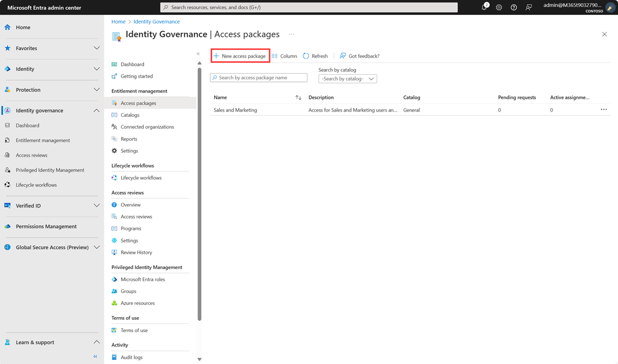Open the notifications bell icon
This screenshot has height=364, width=618.
[x=485, y=7]
